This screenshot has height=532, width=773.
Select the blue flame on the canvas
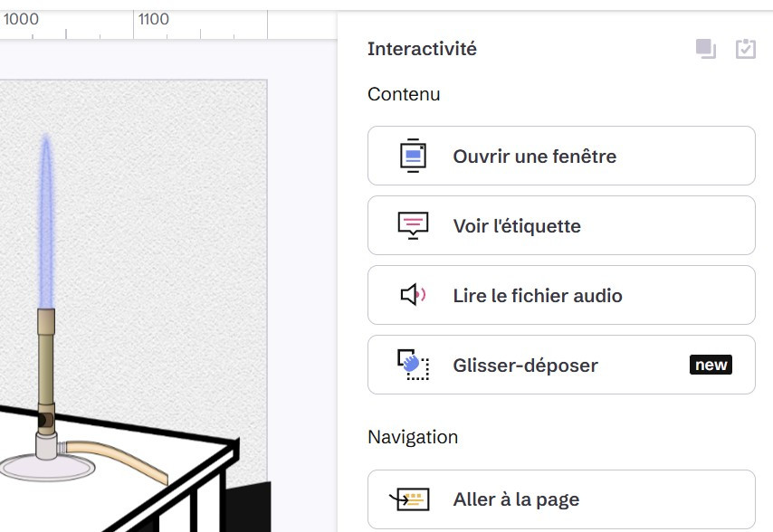(45, 226)
